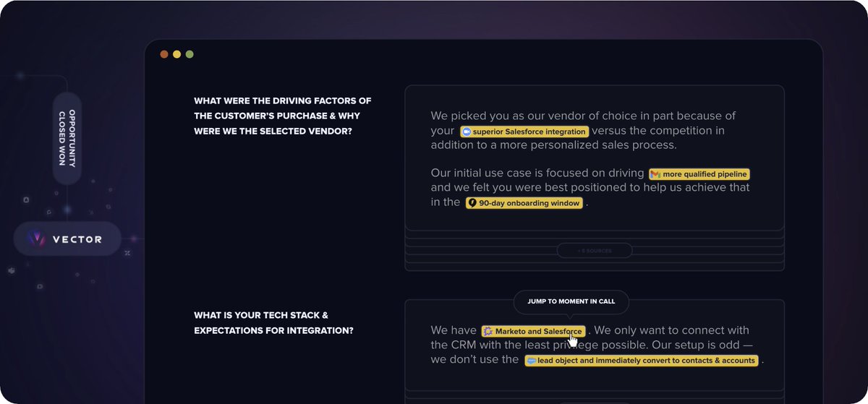This screenshot has height=404, width=868.
Task: Click the green maximize dot of the window
Action: tap(190, 54)
